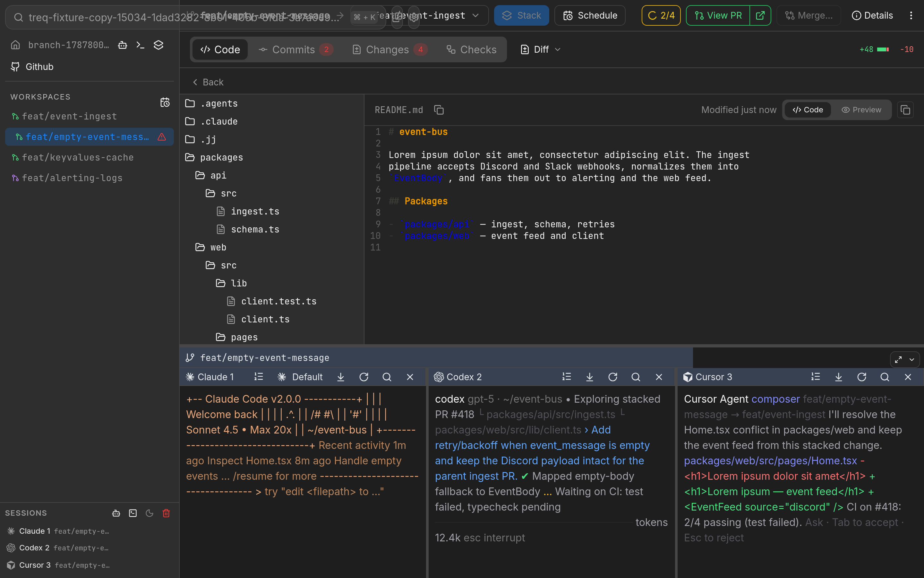
Task: Open the Details panel
Action: coord(872,15)
